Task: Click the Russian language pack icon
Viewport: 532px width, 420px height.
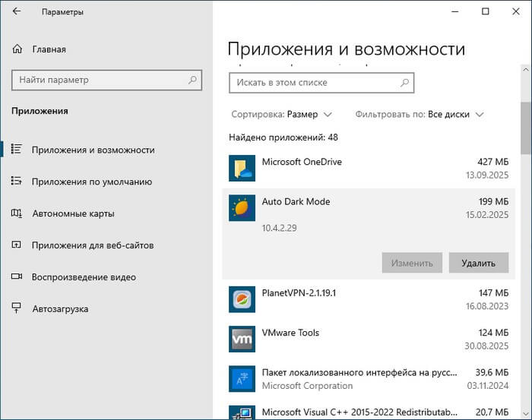Action: tap(242, 378)
